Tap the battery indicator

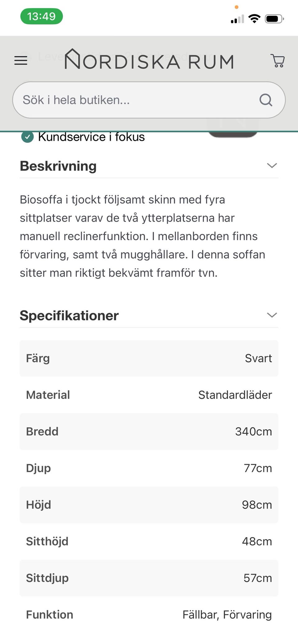274,19
